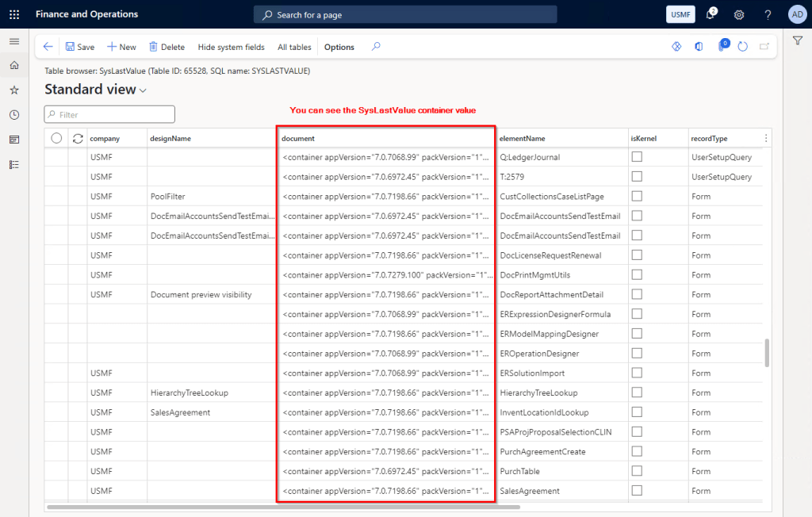Select Hide system fields menu item

231,47
